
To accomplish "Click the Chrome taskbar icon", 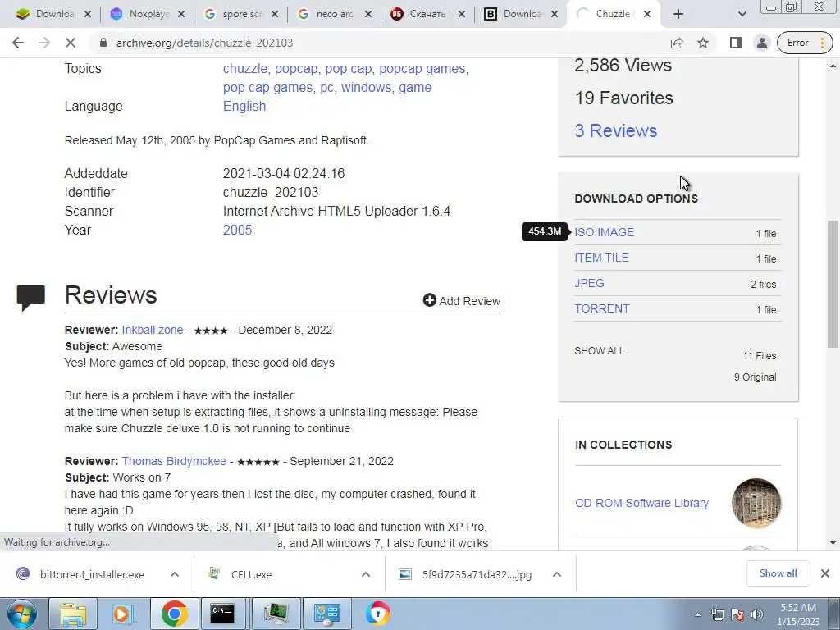I will pyautogui.click(x=174, y=614).
